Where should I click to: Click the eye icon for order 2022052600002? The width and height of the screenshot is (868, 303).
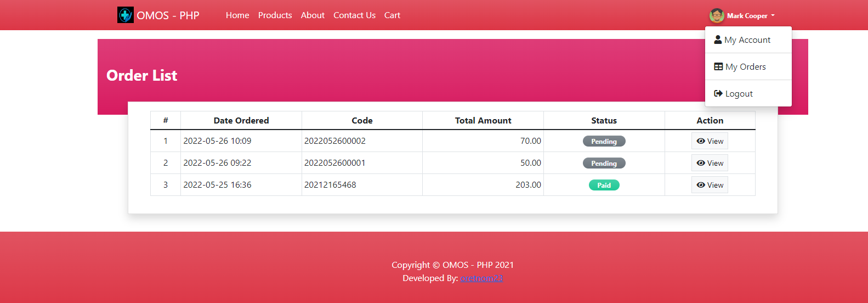click(701, 141)
